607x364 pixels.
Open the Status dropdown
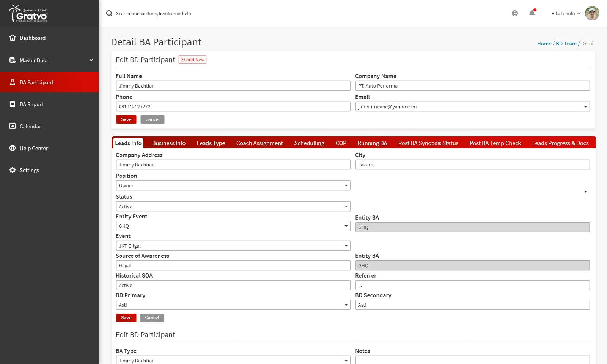pyautogui.click(x=233, y=206)
